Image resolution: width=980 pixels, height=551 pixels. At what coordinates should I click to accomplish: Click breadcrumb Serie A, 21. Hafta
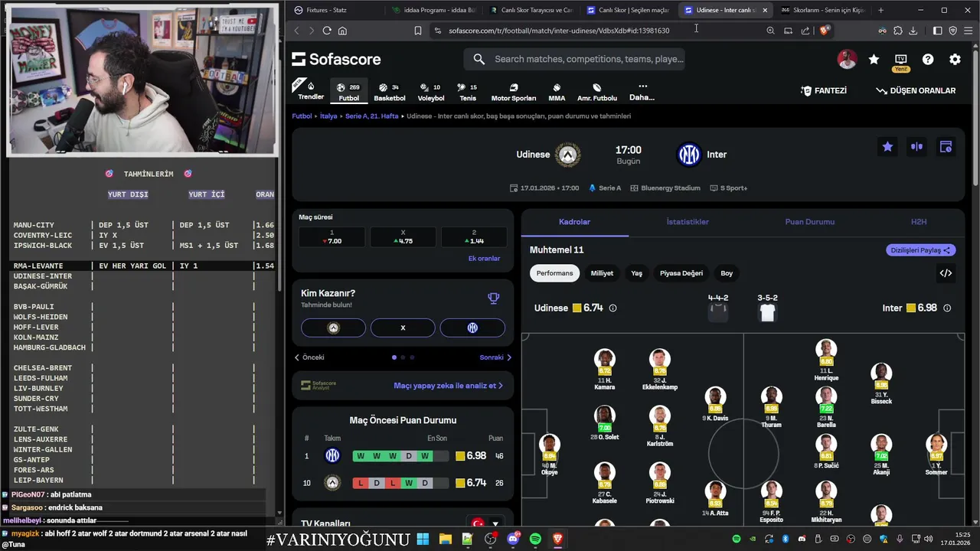click(x=371, y=116)
